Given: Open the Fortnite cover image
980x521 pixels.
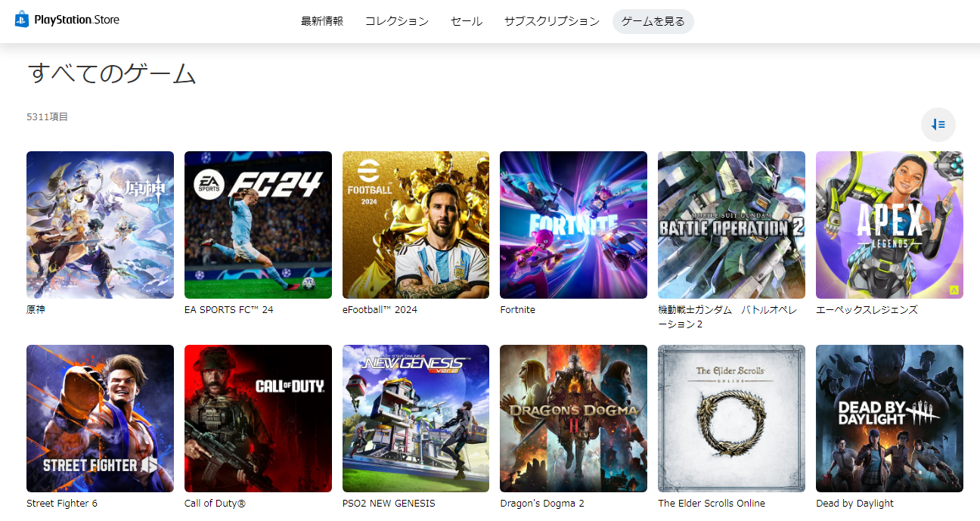Looking at the screenshot, I should point(574,225).
